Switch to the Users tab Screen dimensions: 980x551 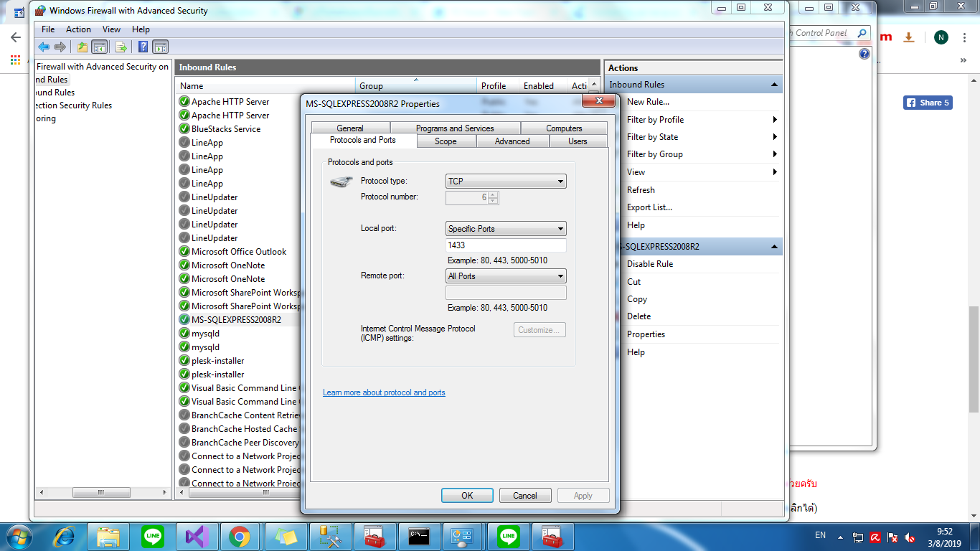[x=578, y=141]
